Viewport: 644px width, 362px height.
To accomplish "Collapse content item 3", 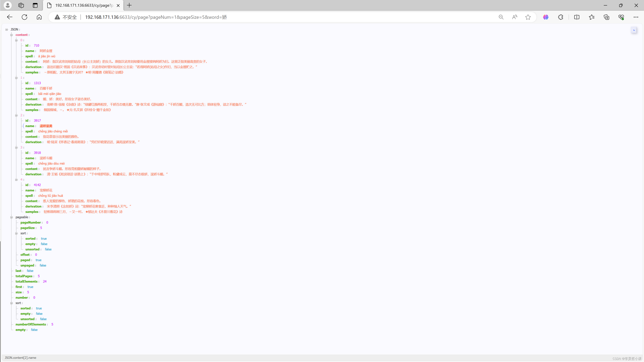I will point(16,147).
